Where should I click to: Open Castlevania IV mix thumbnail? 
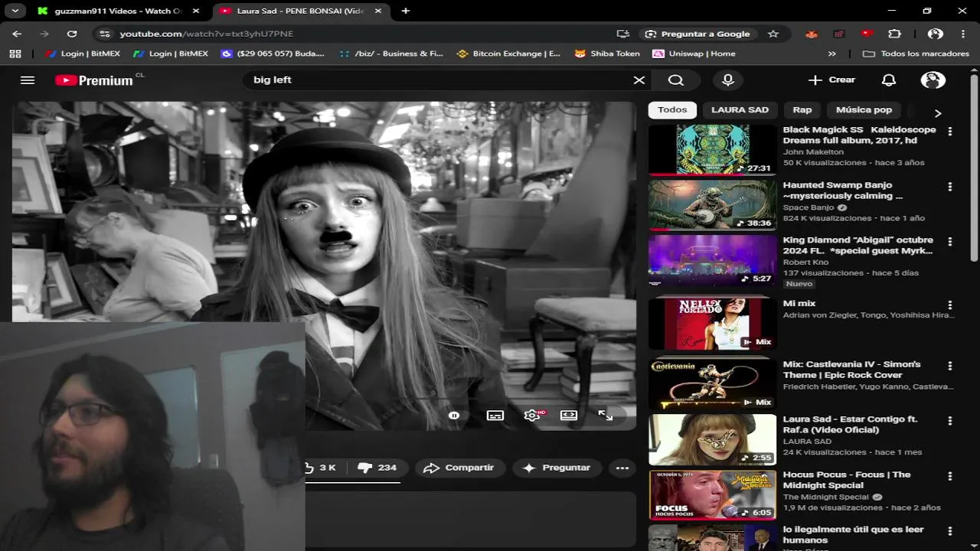tap(712, 383)
